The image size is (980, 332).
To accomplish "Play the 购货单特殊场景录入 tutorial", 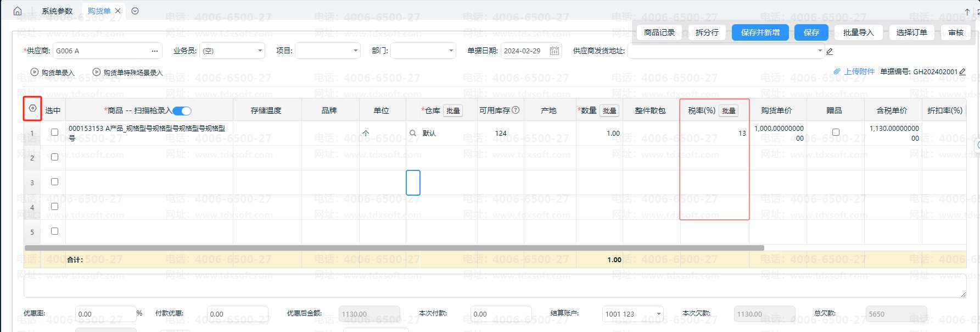I will click(x=97, y=72).
